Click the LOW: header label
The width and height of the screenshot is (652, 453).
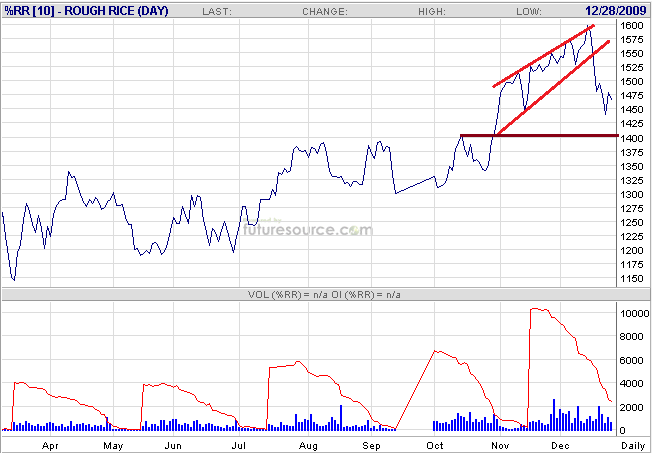tap(529, 12)
